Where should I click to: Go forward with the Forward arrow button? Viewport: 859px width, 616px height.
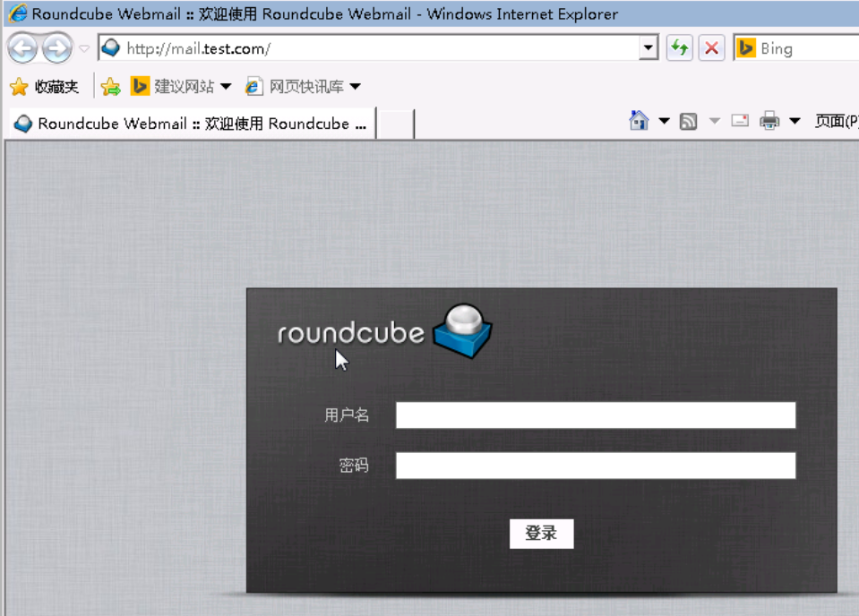tap(57, 48)
